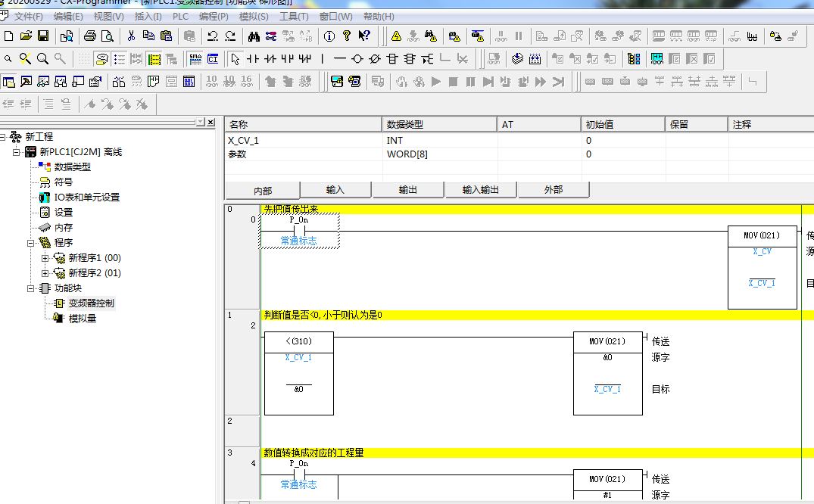
Task: Switch to the 输入 variables tab
Action: (335, 190)
